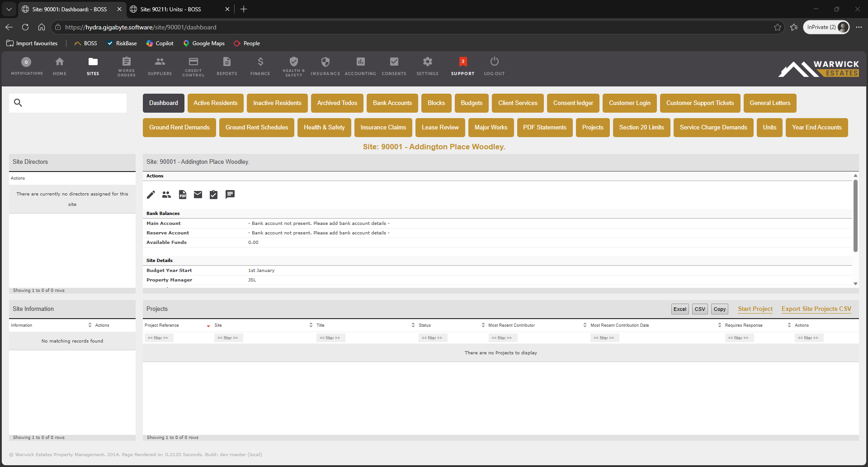Open the Insurance Claims tab
868x467 pixels.
(383, 128)
